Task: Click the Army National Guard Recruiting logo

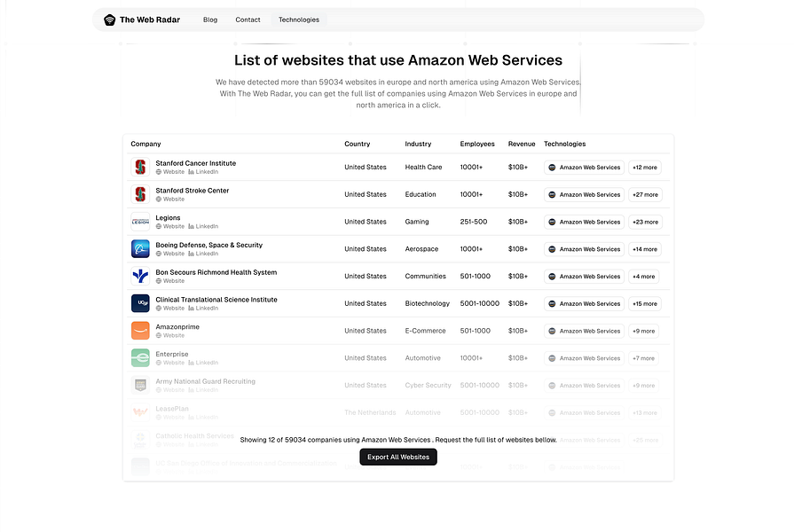Action: [139, 385]
